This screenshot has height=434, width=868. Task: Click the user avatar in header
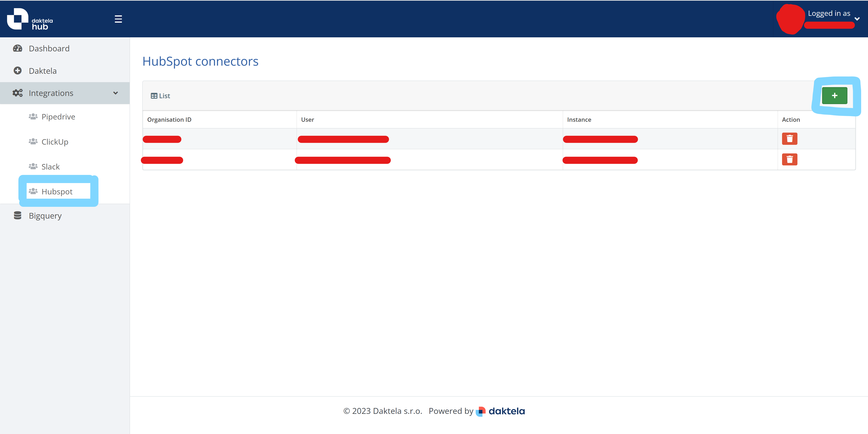pyautogui.click(x=790, y=19)
